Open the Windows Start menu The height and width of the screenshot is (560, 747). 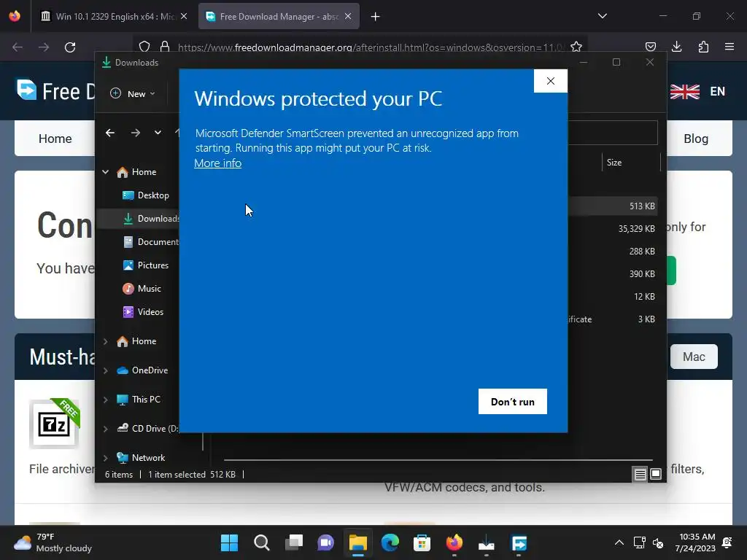click(x=229, y=542)
